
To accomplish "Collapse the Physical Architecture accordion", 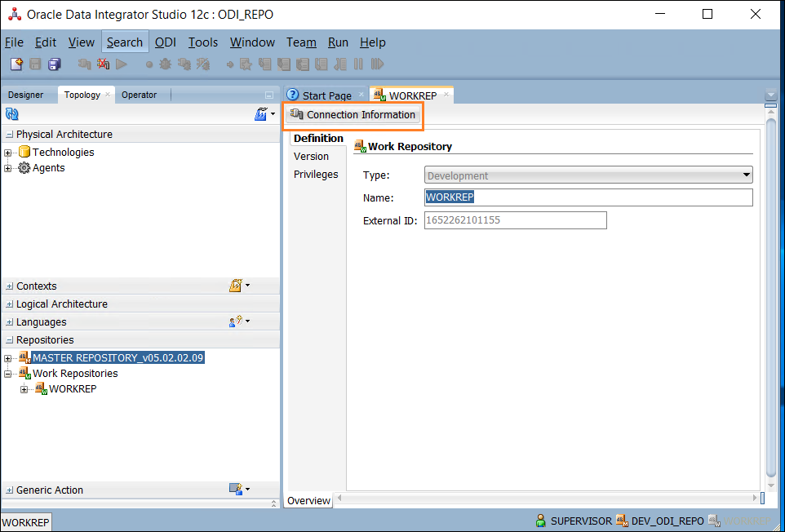I will tap(9, 134).
